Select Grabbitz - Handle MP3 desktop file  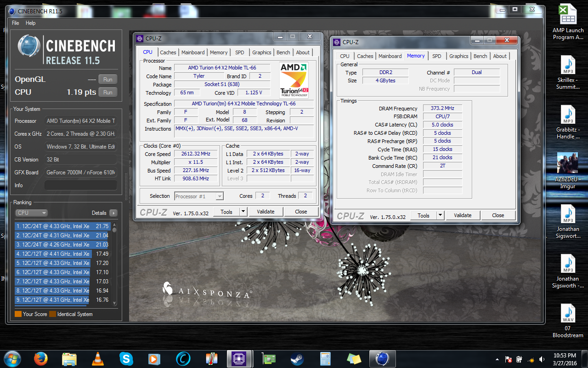(568, 122)
